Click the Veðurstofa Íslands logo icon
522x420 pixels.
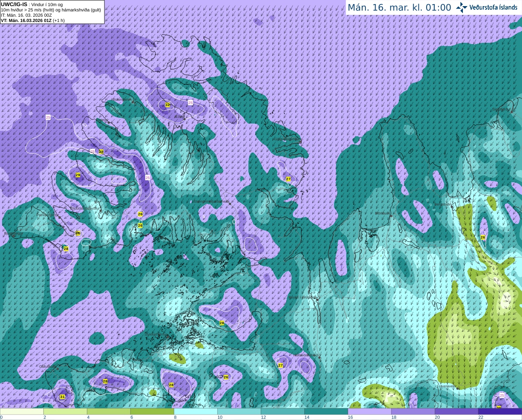tap(461, 7)
